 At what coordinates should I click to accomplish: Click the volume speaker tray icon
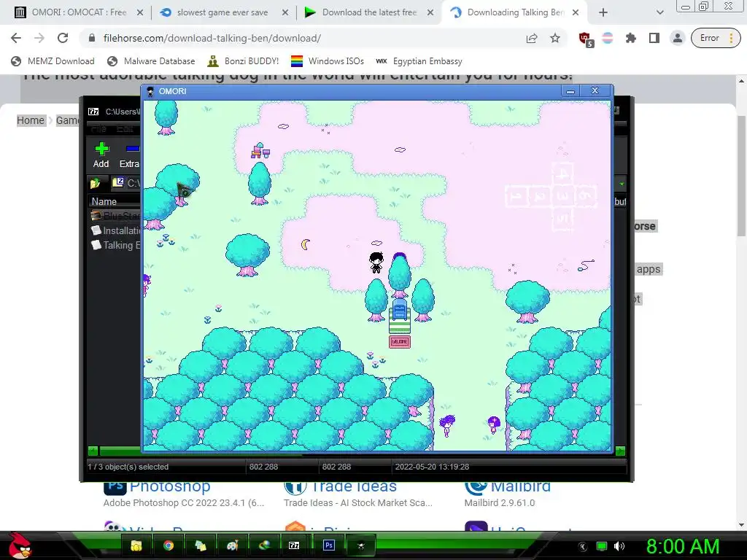click(619, 546)
